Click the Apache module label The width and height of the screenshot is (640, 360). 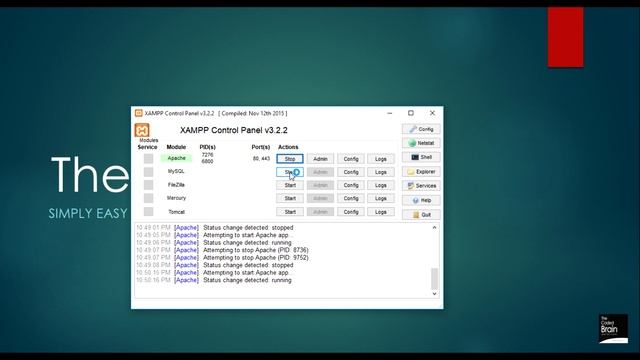point(176,158)
